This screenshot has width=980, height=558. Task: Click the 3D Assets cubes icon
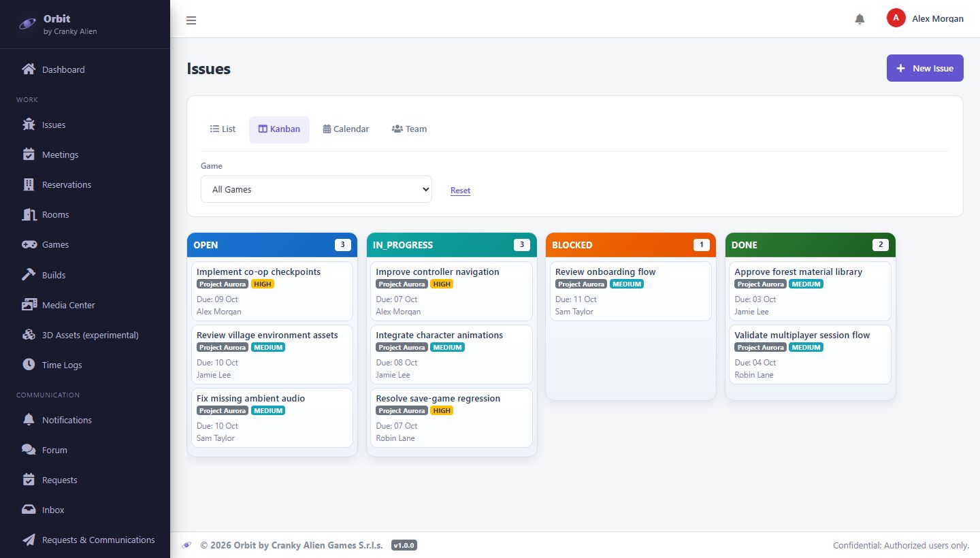[x=29, y=335]
